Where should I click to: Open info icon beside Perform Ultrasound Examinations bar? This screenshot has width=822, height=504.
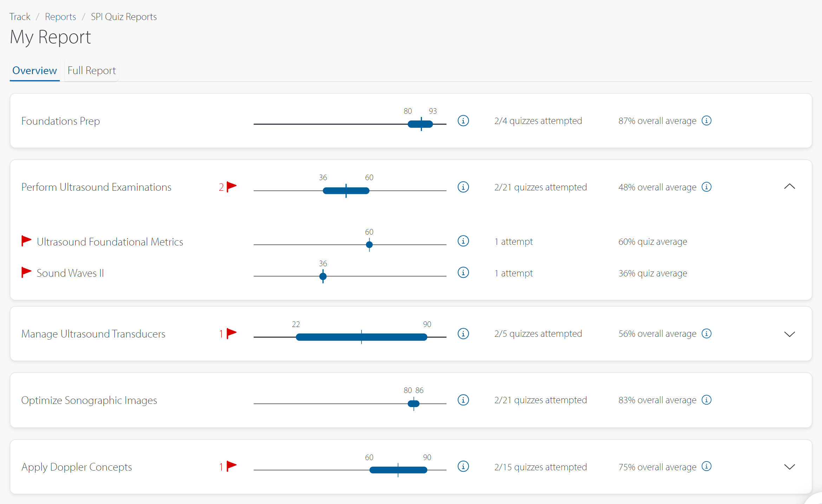click(463, 187)
